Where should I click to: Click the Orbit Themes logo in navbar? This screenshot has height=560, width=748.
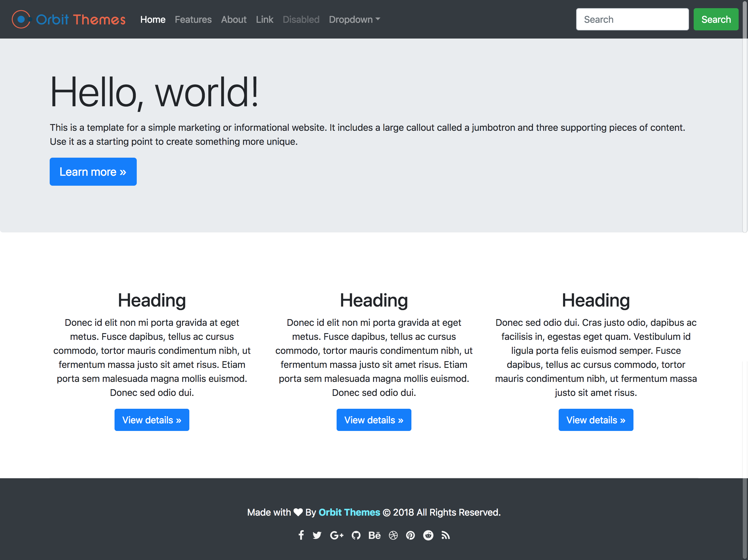pos(69,19)
